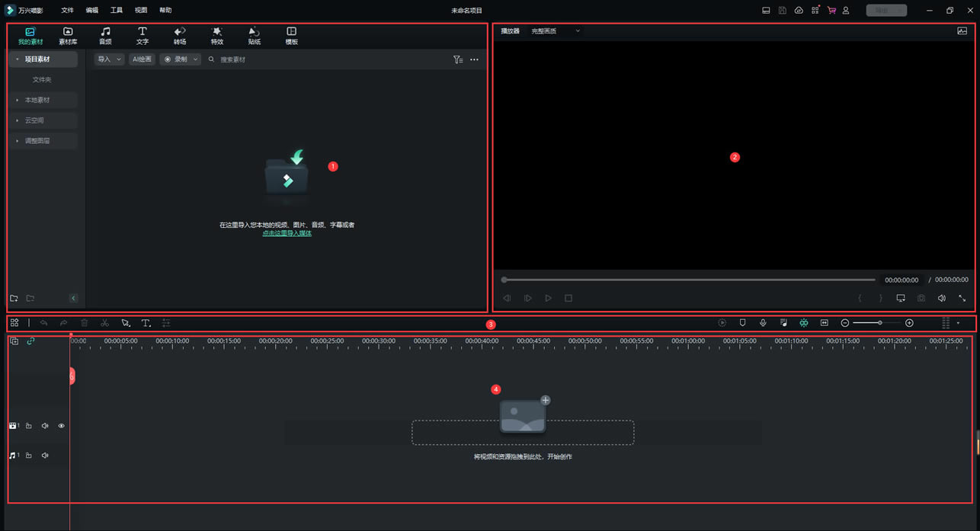980x531 pixels.
Task: Click the timeline zoom slider handle
Action: tap(879, 323)
